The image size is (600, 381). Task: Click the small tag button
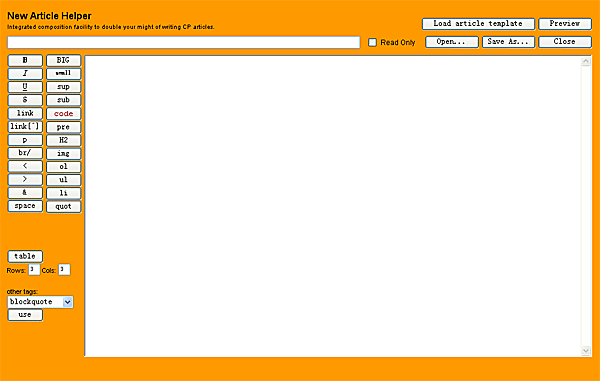pos(64,73)
